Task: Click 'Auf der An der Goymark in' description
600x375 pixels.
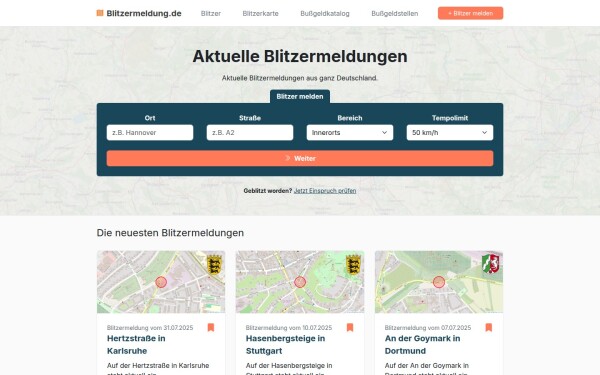Action: coord(427,365)
